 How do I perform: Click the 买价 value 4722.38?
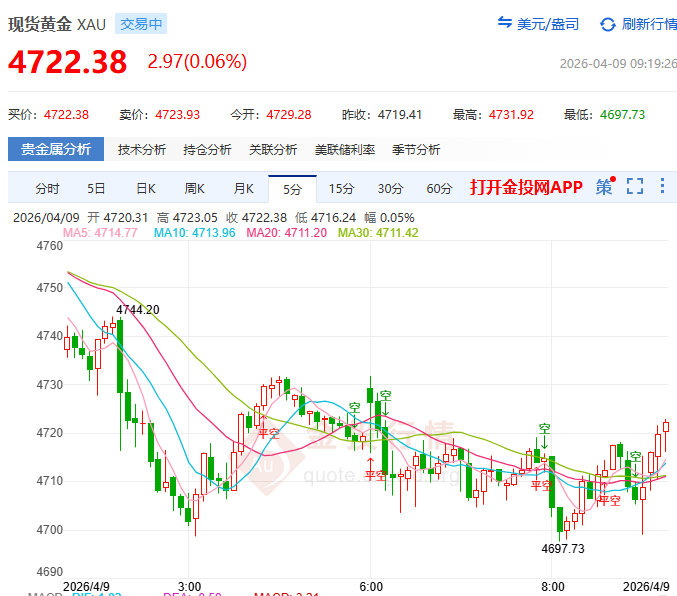pyautogui.click(x=66, y=114)
